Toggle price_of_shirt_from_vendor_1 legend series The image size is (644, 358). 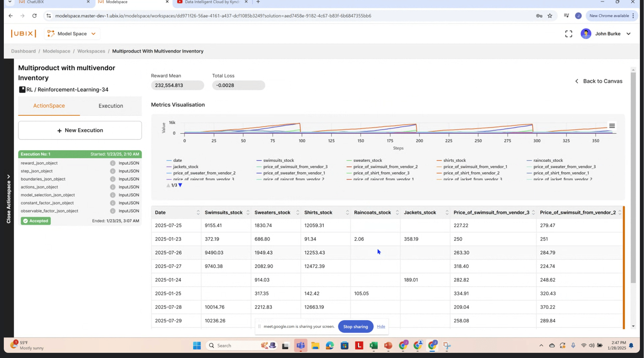pyautogui.click(x=558, y=173)
